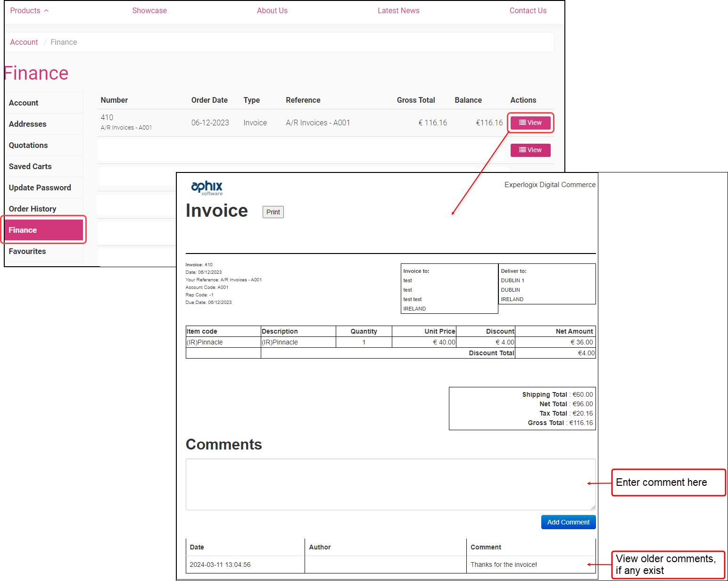This screenshot has width=728, height=581.
Task: Open the About Us page
Action: (x=272, y=10)
